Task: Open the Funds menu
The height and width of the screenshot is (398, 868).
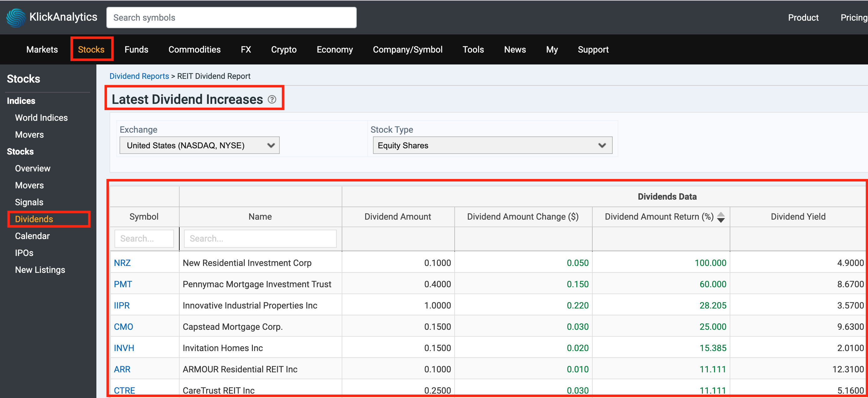Action: [136, 49]
